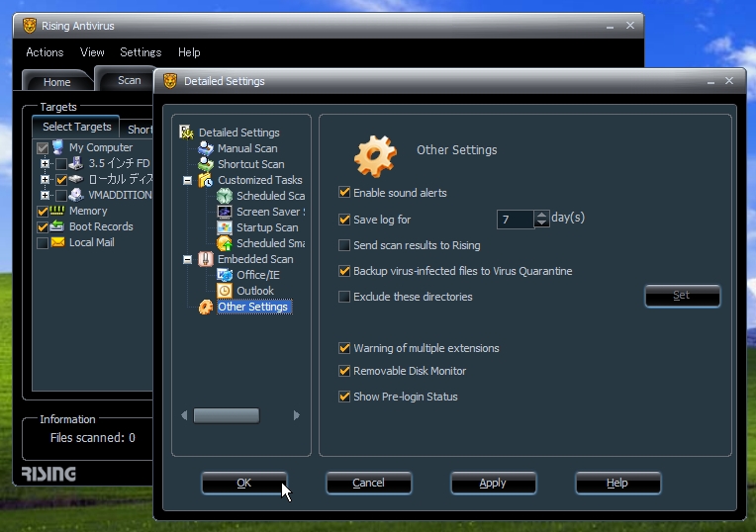The width and height of the screenshot is (756, 532).
Task: Open the Actions menu
Action: (45, 52)
